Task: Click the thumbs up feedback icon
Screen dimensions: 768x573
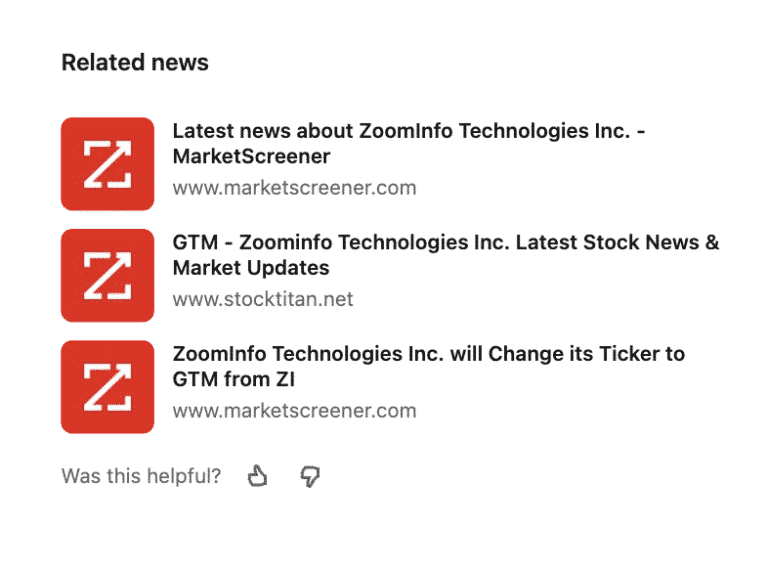Action: (258, 476)
